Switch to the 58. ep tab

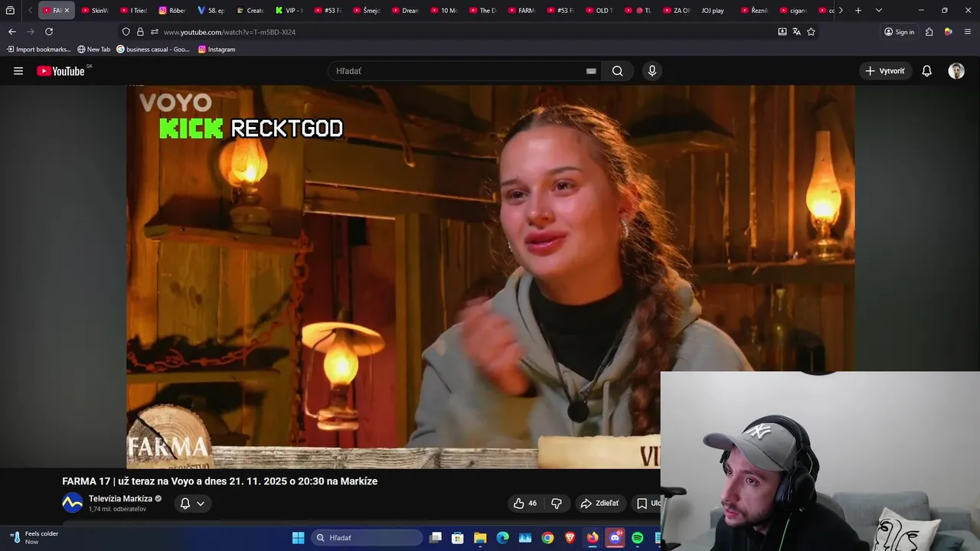(211, 11)
